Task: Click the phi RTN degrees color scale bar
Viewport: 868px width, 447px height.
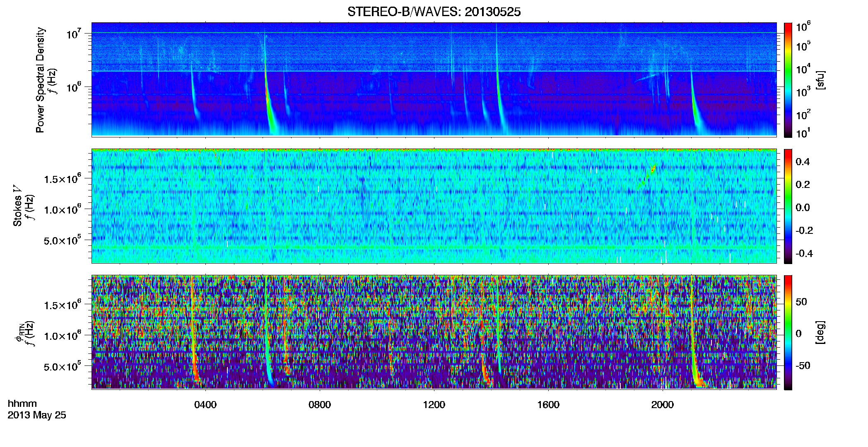Action: coord(788,332)
